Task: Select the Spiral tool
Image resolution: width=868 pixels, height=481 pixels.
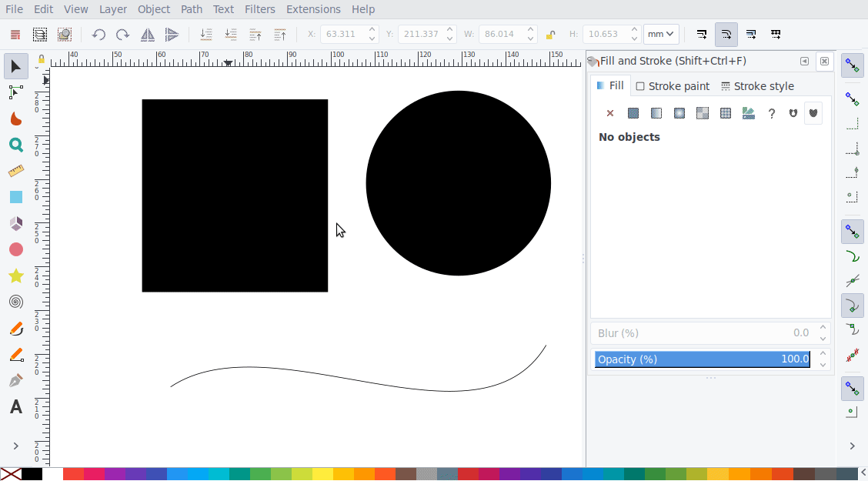Action: 16,302
